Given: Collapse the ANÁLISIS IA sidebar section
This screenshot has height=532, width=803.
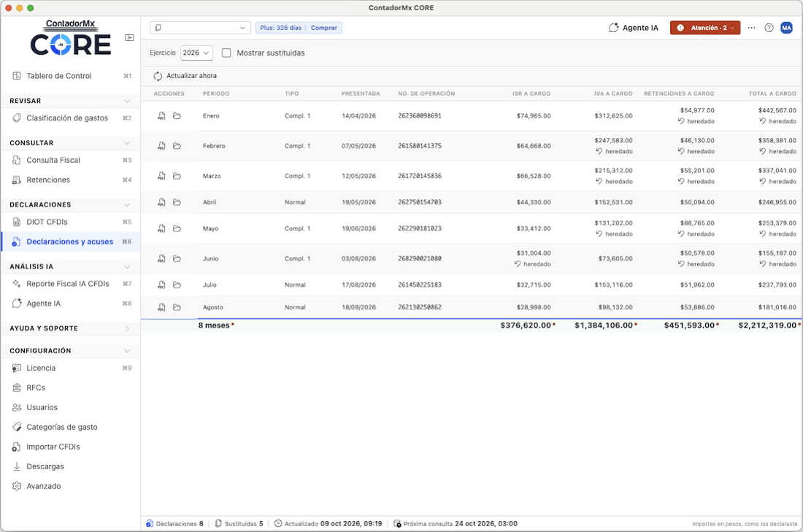Looking at the screenshot, I should tap(127, 267).
